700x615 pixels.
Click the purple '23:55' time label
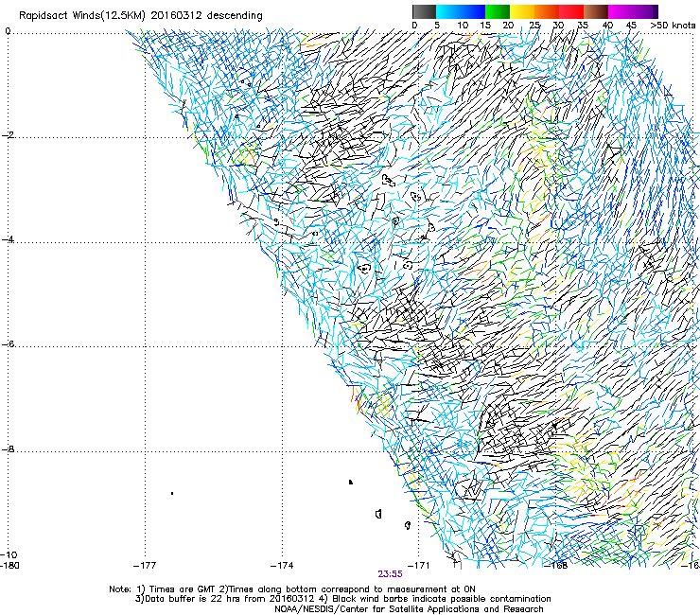tap(390, 574)
